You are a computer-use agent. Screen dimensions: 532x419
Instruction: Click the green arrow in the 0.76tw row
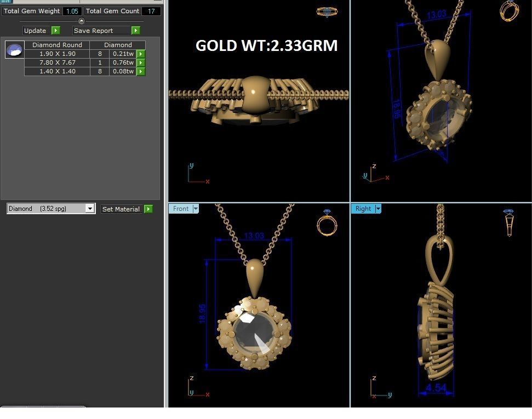pos(141,62)
